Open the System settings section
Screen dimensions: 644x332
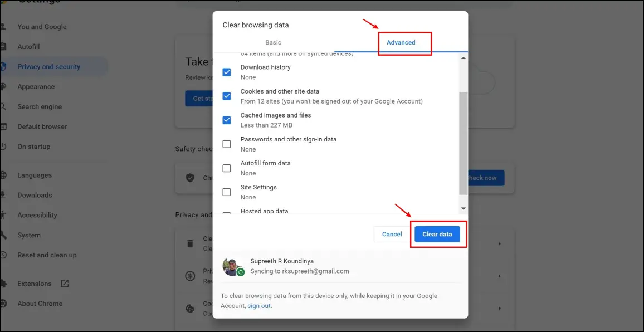(29, 235)
